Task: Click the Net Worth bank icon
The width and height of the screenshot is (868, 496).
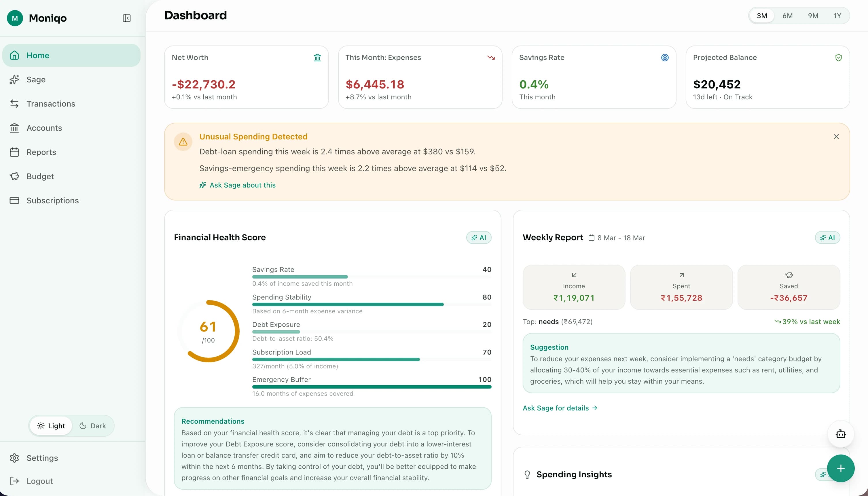Action: 317,58
